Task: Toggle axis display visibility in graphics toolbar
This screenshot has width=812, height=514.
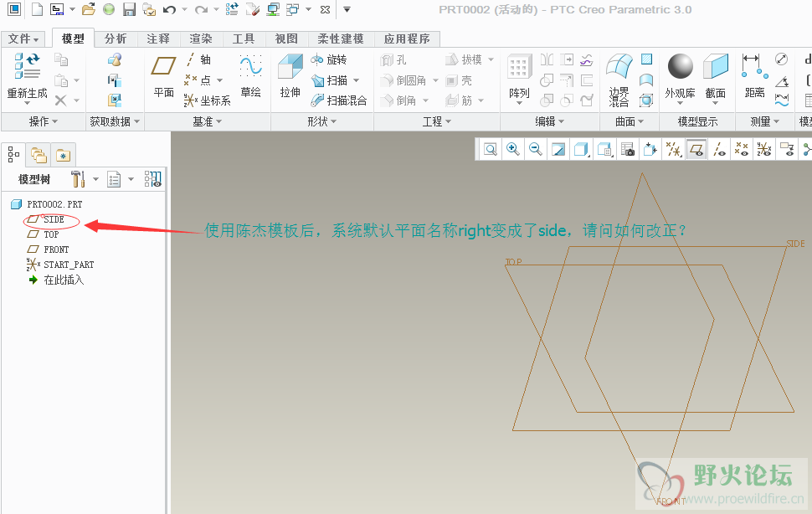Action: point(719,150)
